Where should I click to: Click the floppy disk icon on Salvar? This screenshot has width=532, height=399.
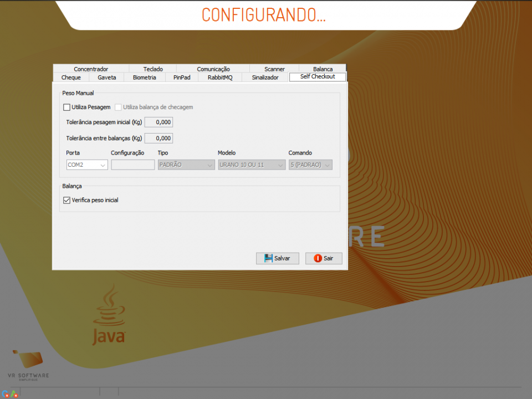pos(268,258)
